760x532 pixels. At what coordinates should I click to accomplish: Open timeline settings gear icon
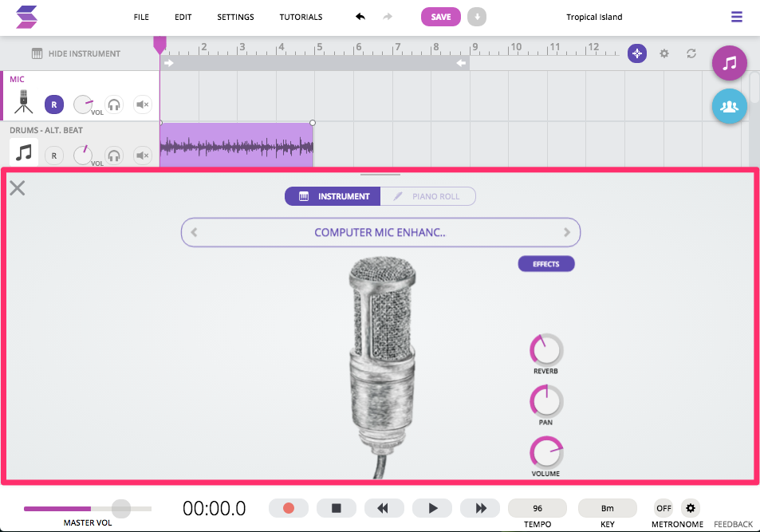coord(664,53)
